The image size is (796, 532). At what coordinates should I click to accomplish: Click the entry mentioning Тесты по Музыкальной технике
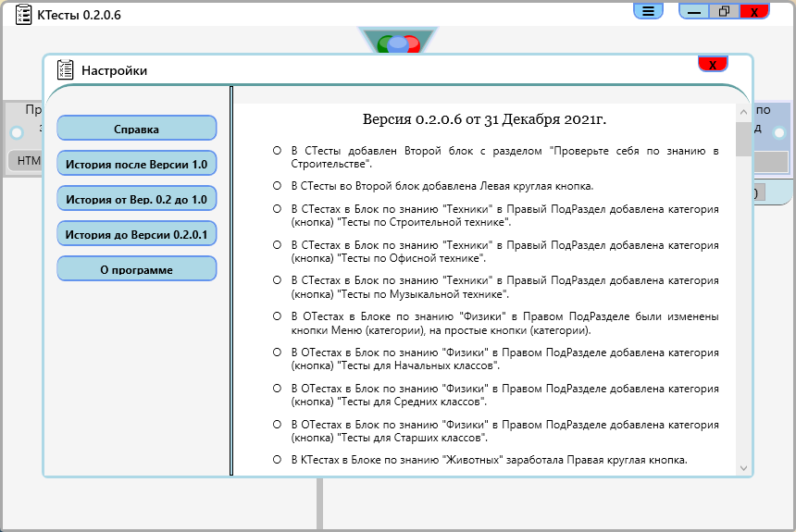(x=504, y=287)
